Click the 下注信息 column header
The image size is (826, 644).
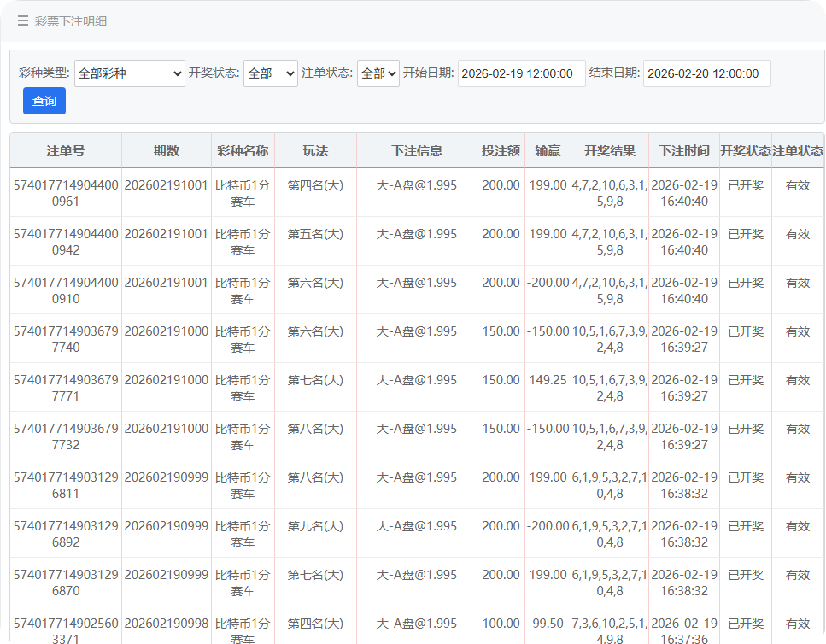tap(417, 151)
